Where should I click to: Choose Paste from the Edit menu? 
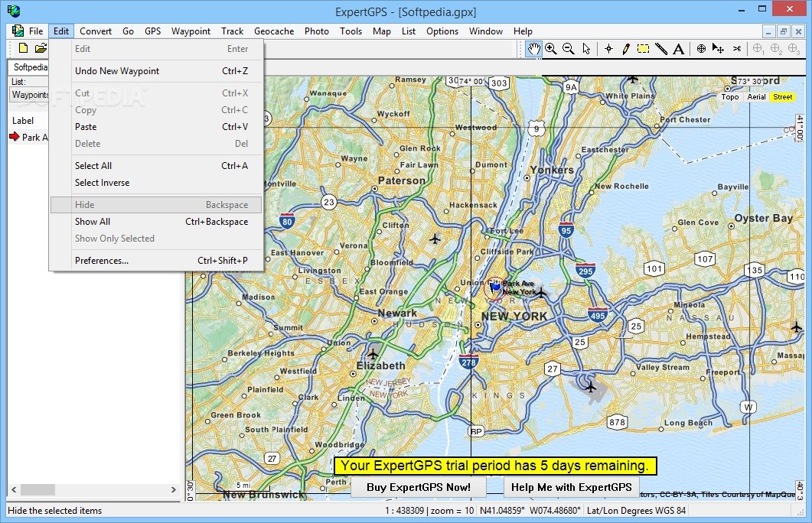pos(156,127)
